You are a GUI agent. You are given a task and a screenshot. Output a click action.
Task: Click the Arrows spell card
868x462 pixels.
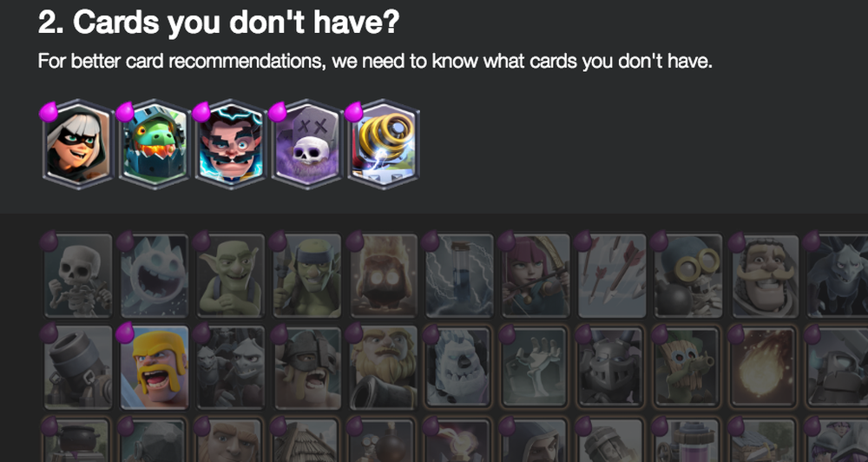[x=612, y=275]
